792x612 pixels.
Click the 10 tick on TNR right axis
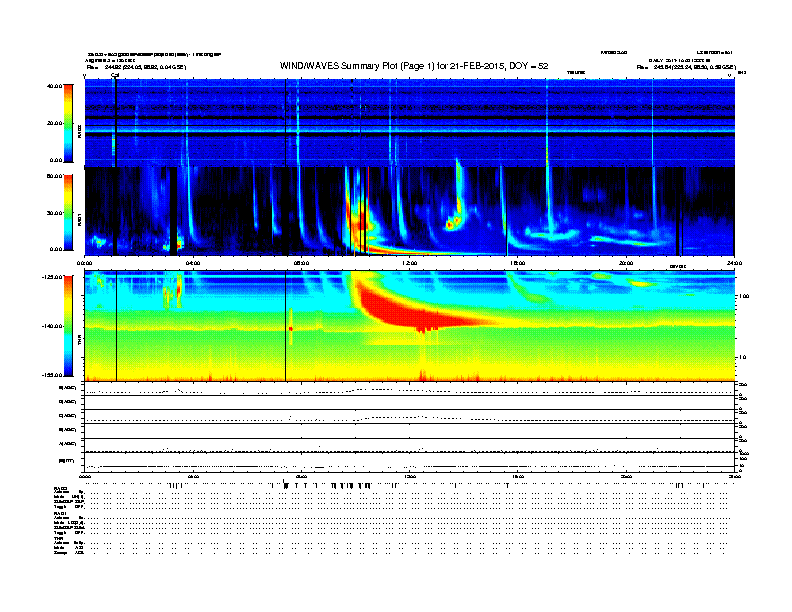tap(742, 357)
